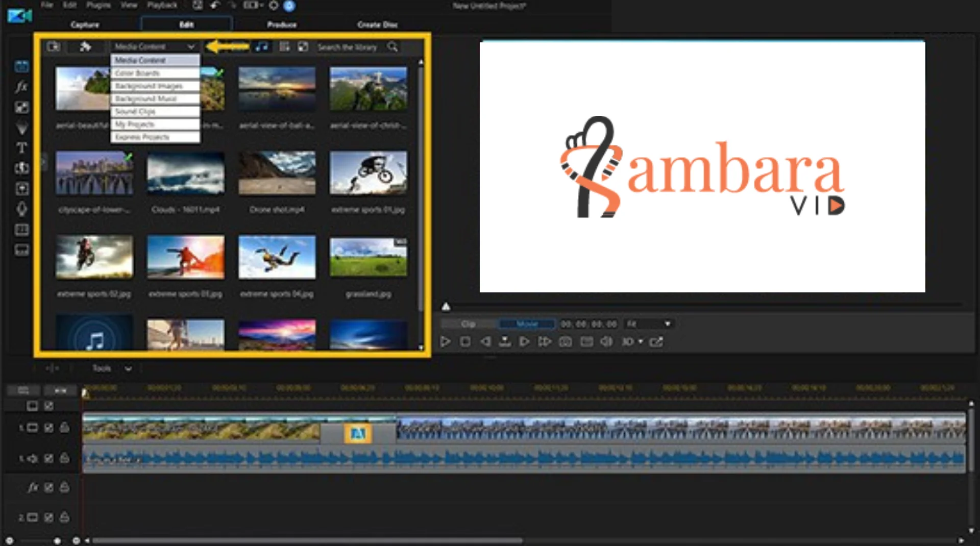Filter library by audio music-note icon
The height and width of the screenshot is (546, 980).
262,46
